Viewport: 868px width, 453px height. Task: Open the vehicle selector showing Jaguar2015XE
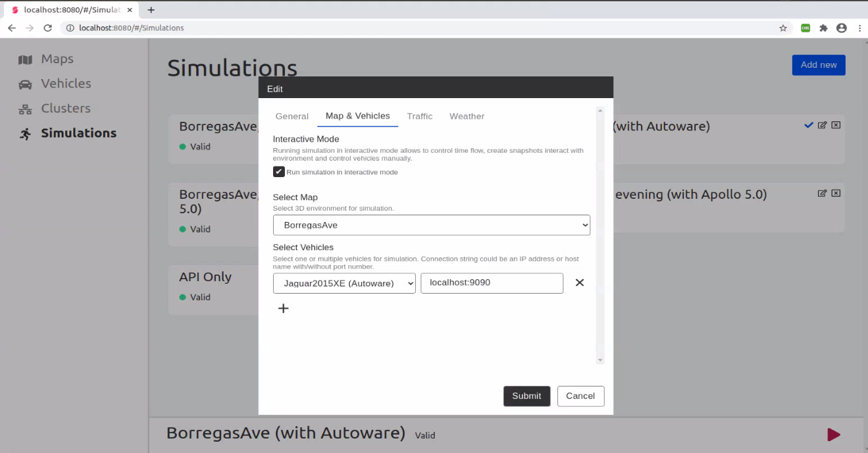(x=344, y=282)
